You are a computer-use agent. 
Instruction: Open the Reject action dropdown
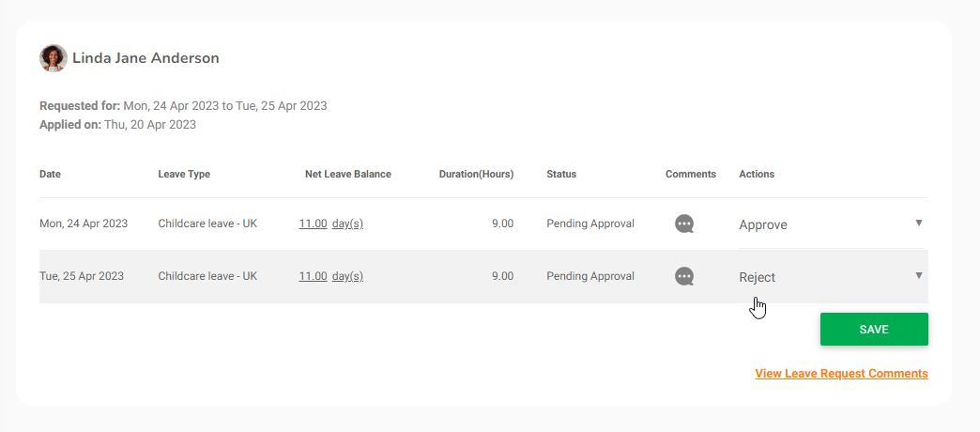coord(832,277)
